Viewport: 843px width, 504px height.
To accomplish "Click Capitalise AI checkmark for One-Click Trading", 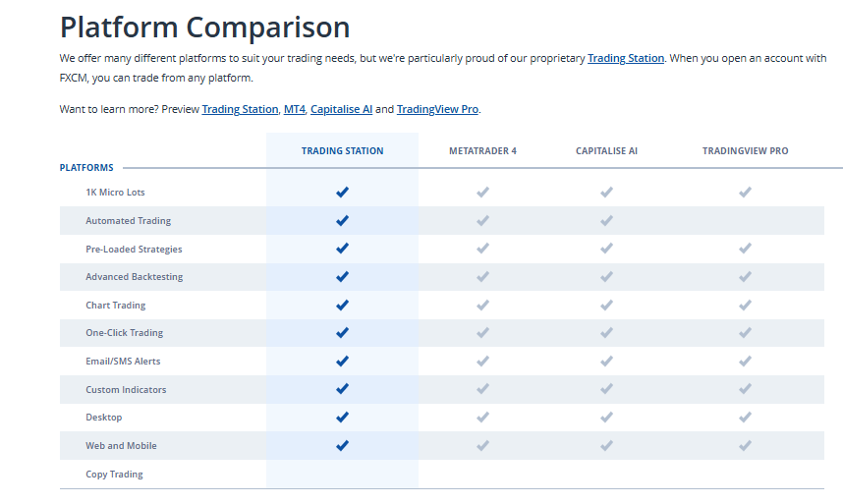I will [x=606, y=333].
